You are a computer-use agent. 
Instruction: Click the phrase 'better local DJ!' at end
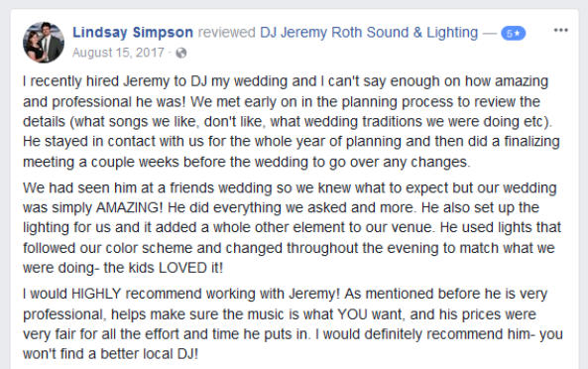pyautogui.click(x=150, y=353)
